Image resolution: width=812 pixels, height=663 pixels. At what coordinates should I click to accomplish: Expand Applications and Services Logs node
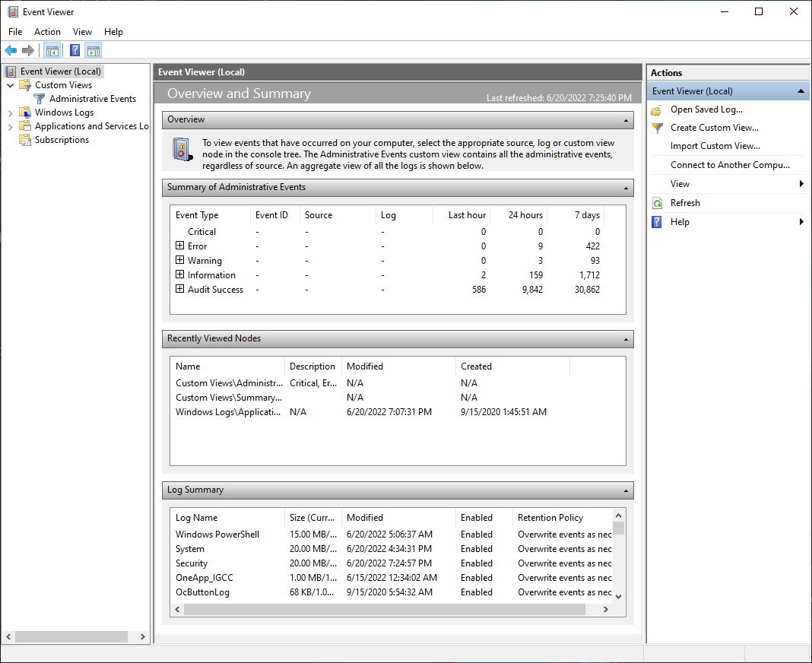[x=11, y=126]
